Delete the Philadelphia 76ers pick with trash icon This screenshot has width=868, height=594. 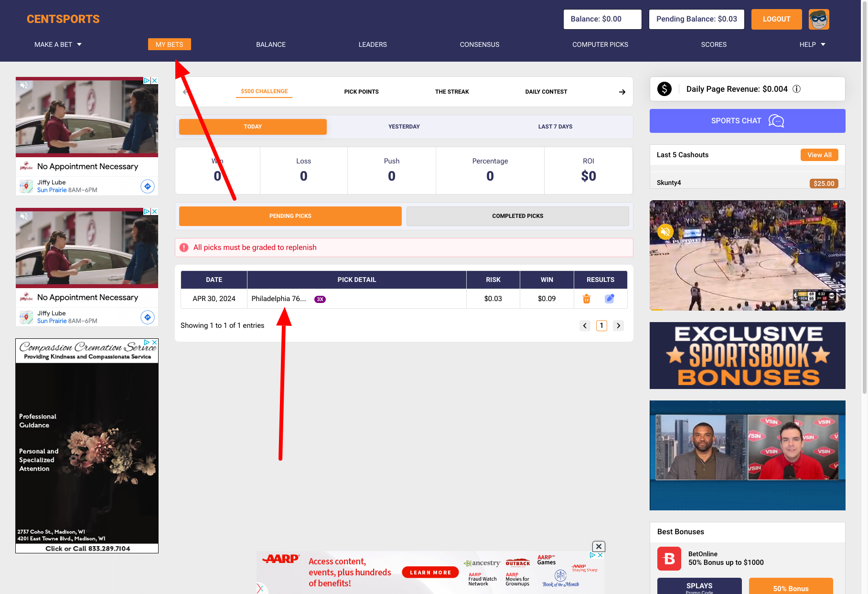pyautogui.click(x=587, y=299)
